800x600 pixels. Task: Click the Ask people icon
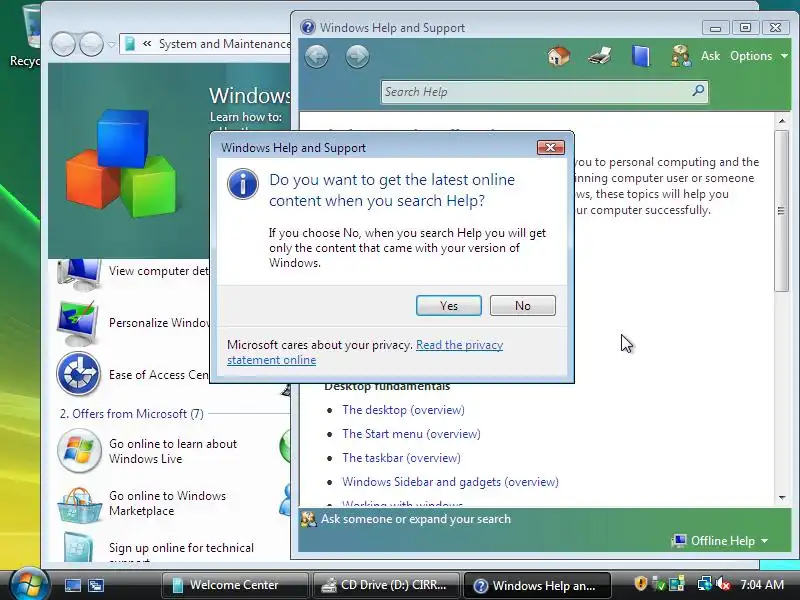[x=681, y=56]
